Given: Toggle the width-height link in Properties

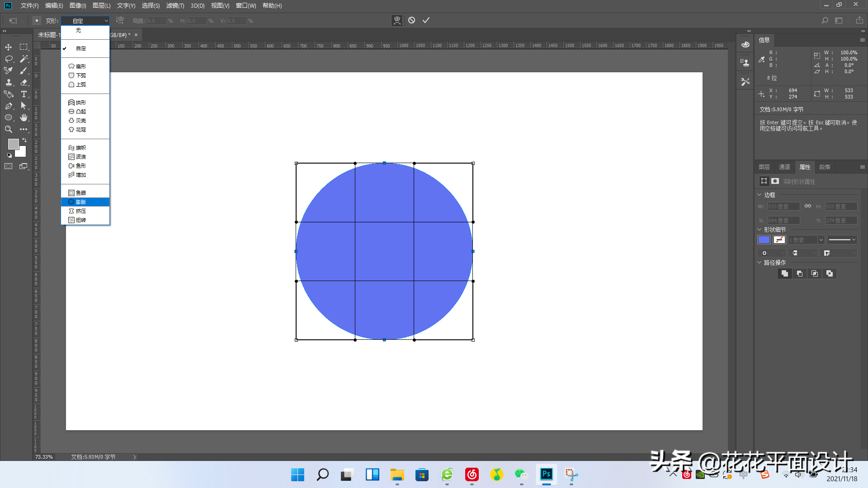Looking at the screenshot, I should [808, 206].
